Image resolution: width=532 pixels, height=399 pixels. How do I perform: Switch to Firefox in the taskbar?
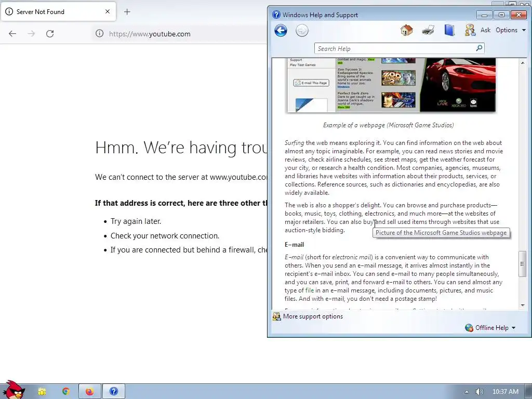click(x=89, y=392)
